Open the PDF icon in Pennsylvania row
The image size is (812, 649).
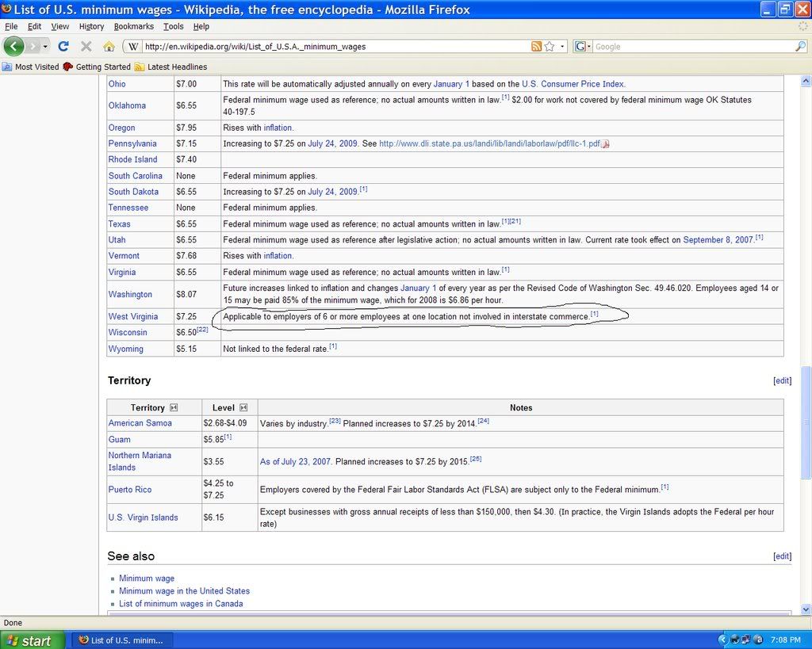point(606,144)
